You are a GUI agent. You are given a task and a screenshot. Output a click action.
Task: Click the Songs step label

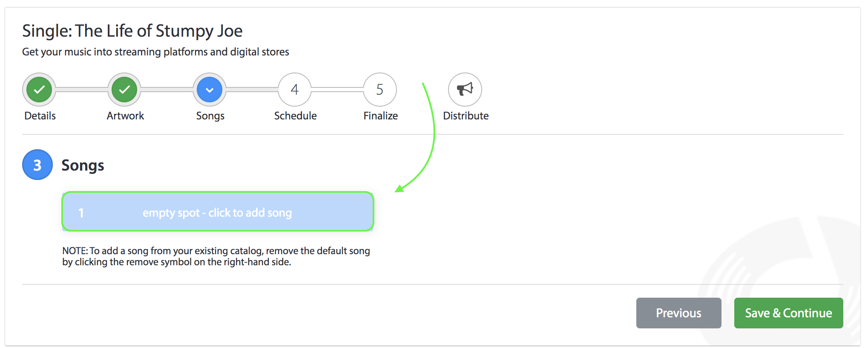click(210, 116)
